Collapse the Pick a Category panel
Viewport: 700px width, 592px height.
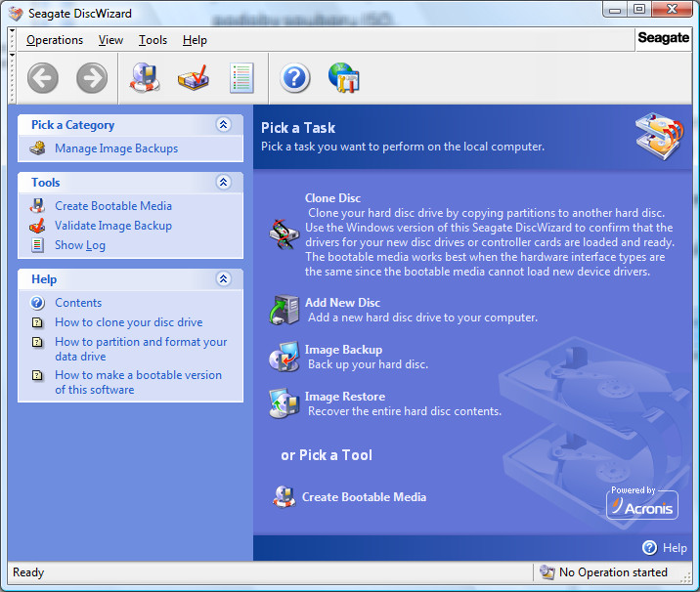[223, 124]
